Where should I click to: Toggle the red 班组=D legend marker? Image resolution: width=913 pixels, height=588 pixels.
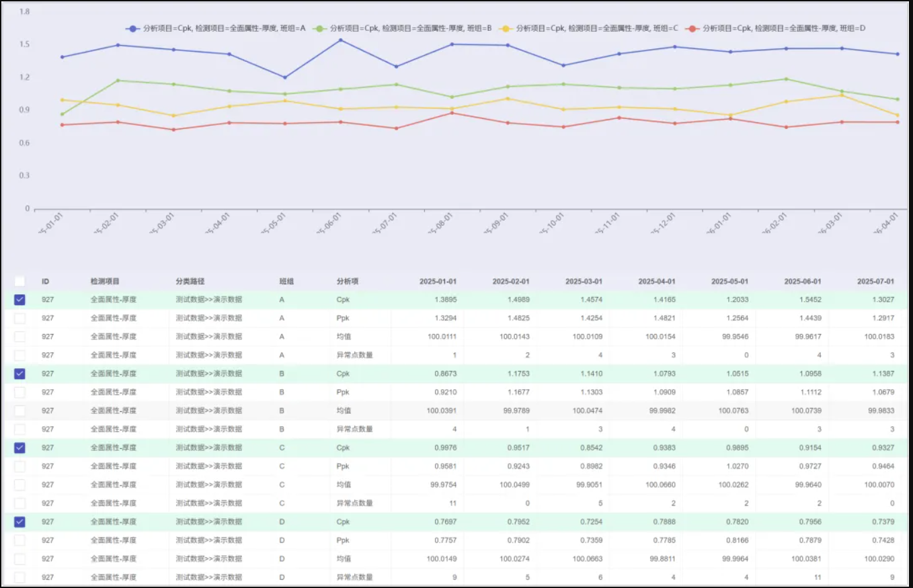692,28
